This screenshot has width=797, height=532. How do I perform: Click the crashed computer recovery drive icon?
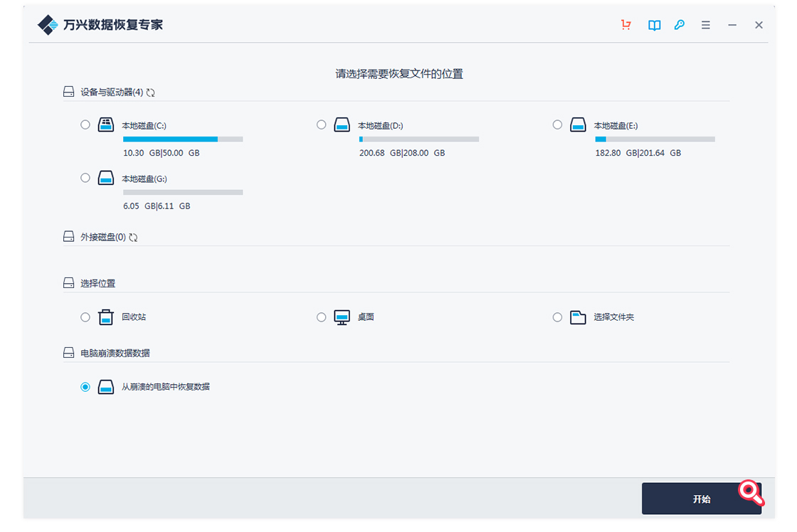106,387
